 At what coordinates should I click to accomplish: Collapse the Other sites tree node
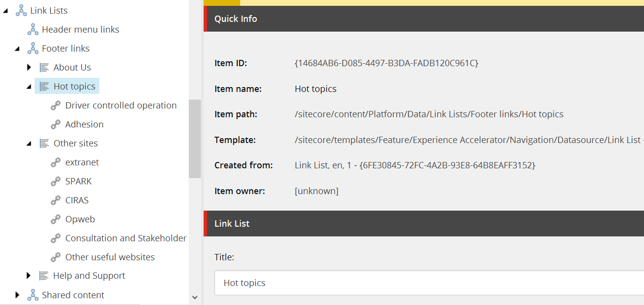pos(29,144)
